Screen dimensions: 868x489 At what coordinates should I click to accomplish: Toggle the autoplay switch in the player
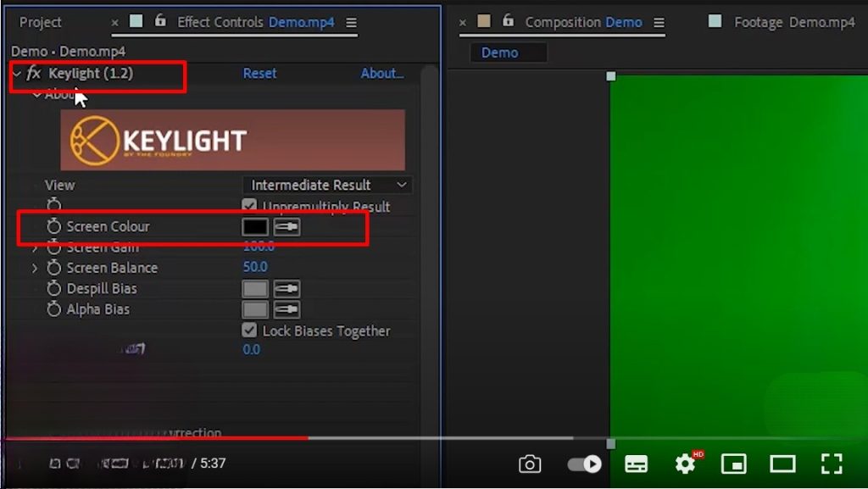pos(581,464)
